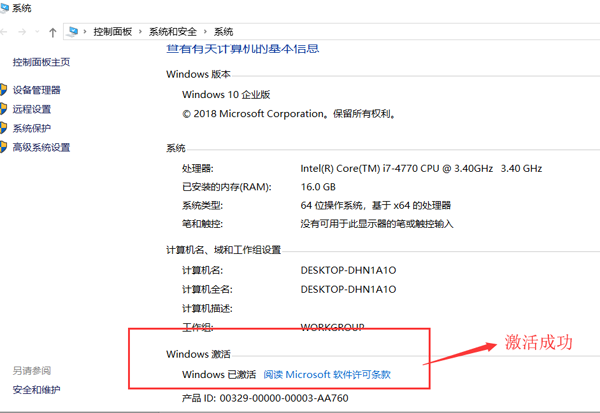The width and height of the screenshot is (600, 413).
Task: Open 设备管理器 link
Action: (36, 90)
